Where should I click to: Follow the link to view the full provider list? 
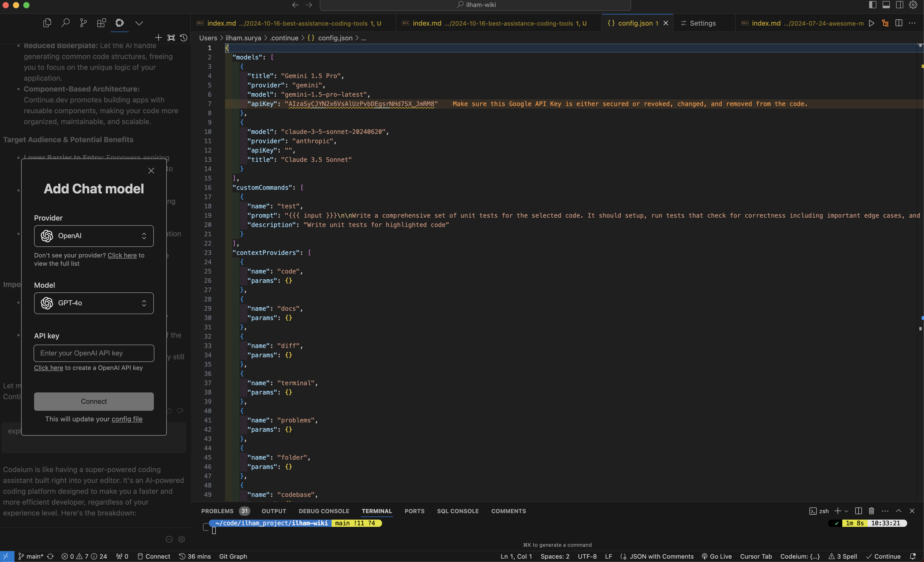tap(122, 255)
